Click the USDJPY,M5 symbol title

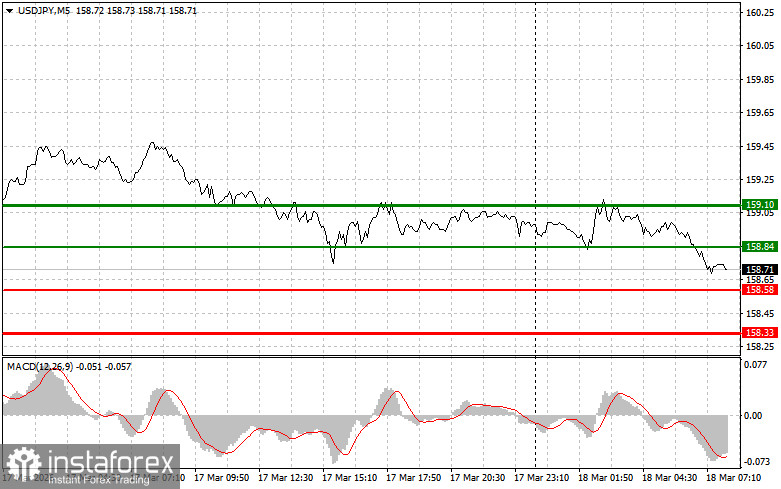click(44, 10)
